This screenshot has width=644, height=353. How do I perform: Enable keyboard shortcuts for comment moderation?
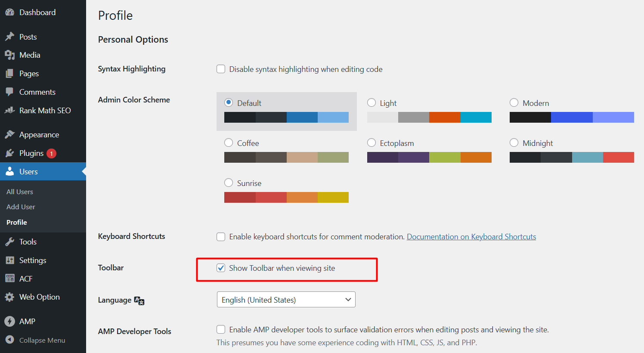point(221,237)
